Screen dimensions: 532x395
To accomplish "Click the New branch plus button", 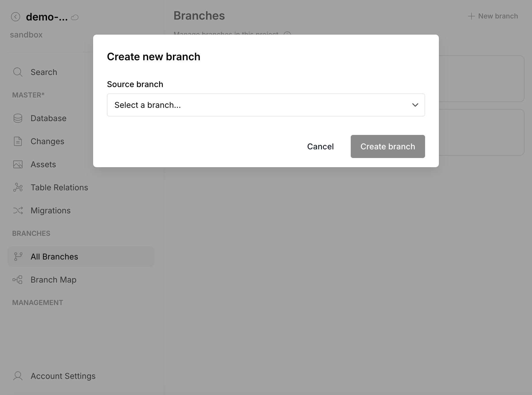I will coord(492,16).
